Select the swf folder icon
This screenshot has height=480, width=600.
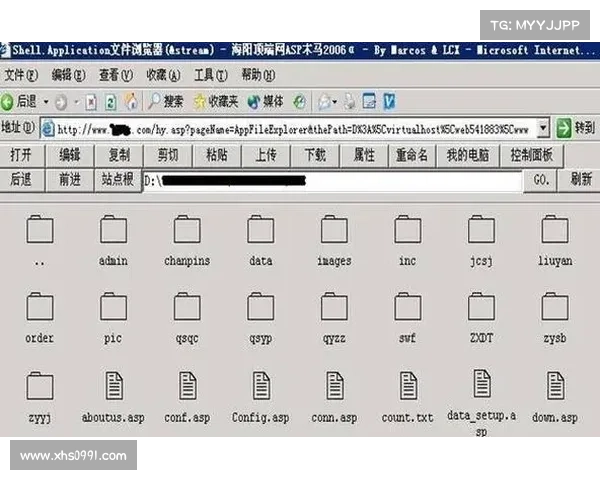[408, 307]
